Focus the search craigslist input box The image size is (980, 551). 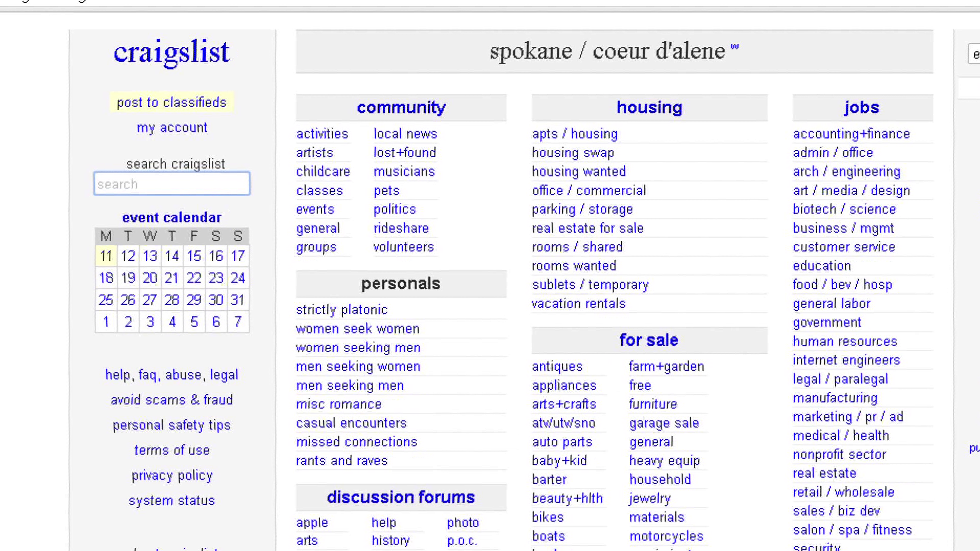coord(171,184)
